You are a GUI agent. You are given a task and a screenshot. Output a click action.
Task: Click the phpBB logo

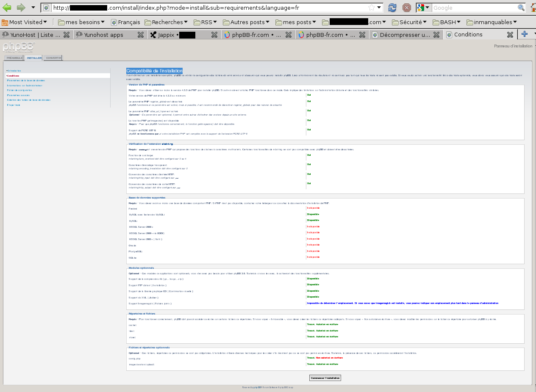(x=18, y=47)
